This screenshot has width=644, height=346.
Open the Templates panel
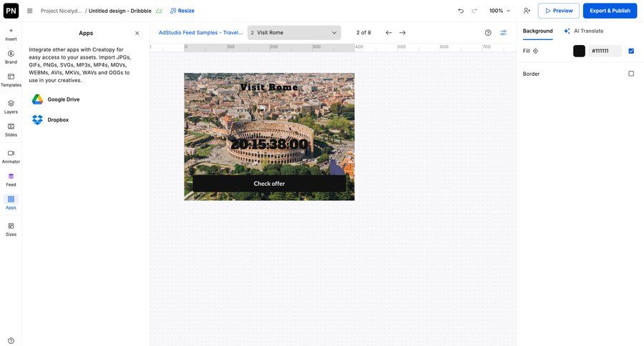11,79
